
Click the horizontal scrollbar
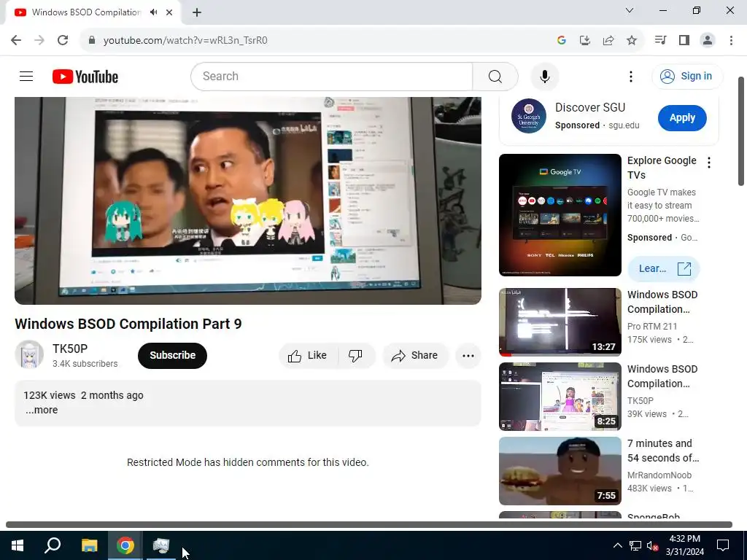pyautogui.click(x=368, y=524)
